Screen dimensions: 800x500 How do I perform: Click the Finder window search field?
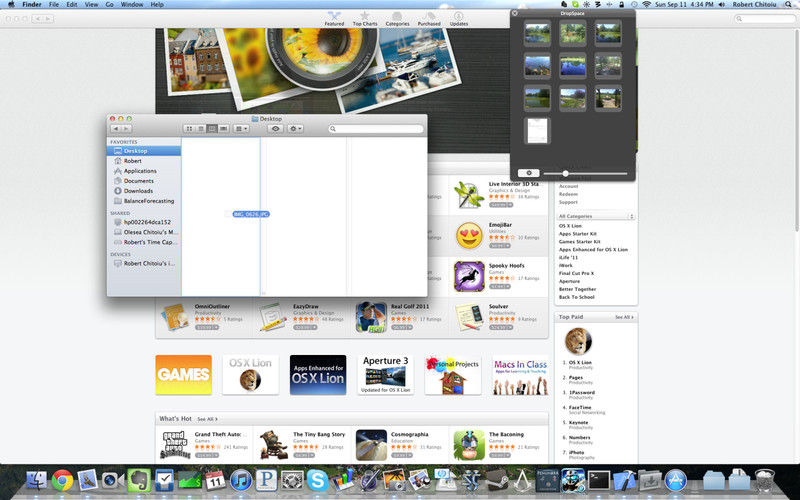376,129
